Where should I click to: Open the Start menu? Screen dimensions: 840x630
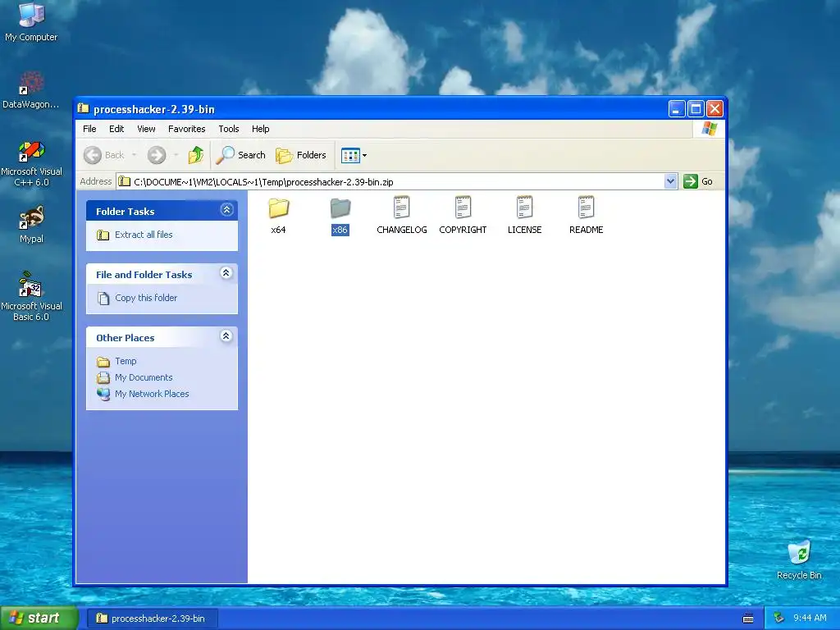(39, 619)
